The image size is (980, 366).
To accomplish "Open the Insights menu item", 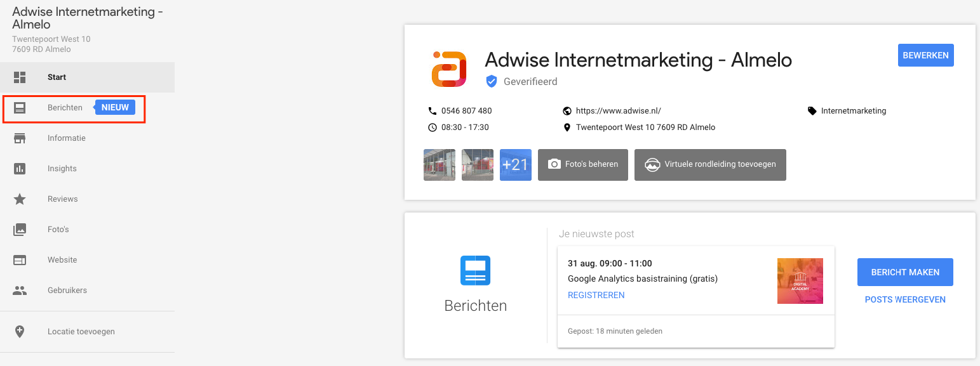I will [x=62, y=169].
